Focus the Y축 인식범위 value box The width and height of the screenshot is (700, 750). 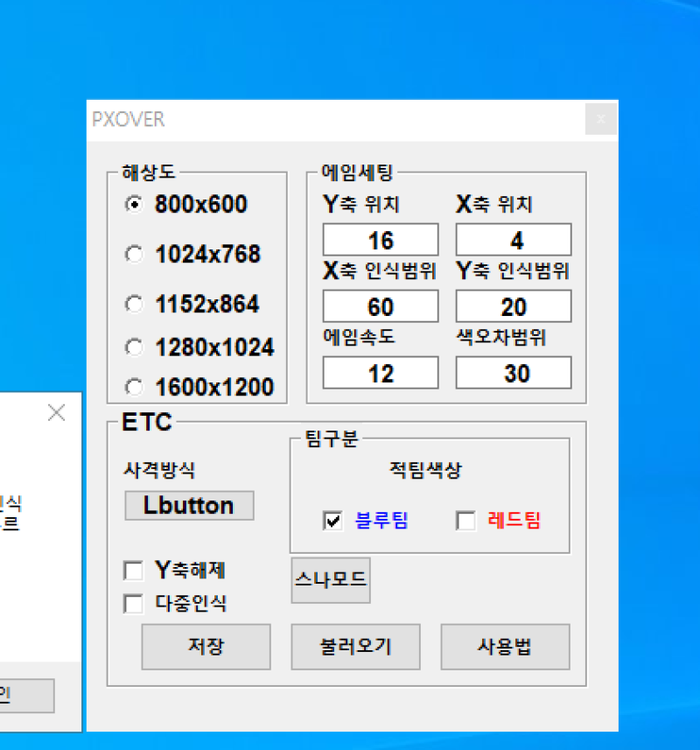514,306
